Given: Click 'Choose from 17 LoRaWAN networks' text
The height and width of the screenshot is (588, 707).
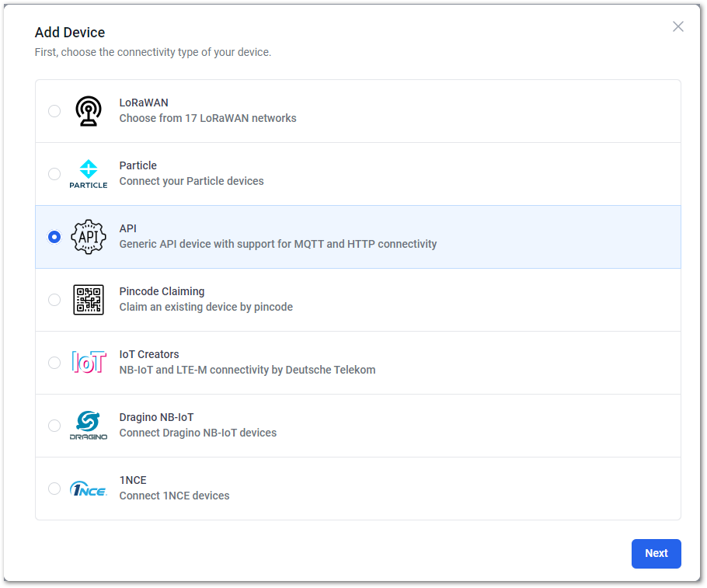Looking at the screenshot, I should (208, 118).
